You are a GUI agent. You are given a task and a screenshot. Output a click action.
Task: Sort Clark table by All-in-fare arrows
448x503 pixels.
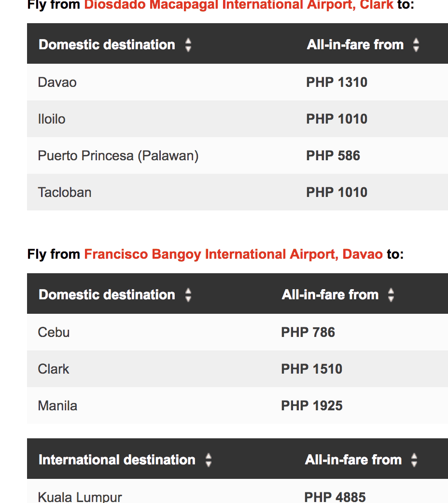coord(416,45)
